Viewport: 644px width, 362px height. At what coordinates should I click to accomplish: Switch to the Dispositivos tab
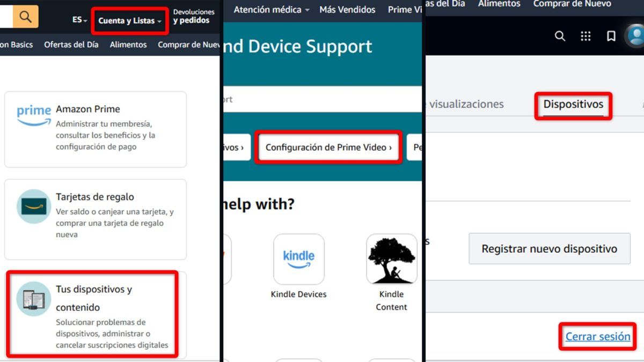point(573,104)
